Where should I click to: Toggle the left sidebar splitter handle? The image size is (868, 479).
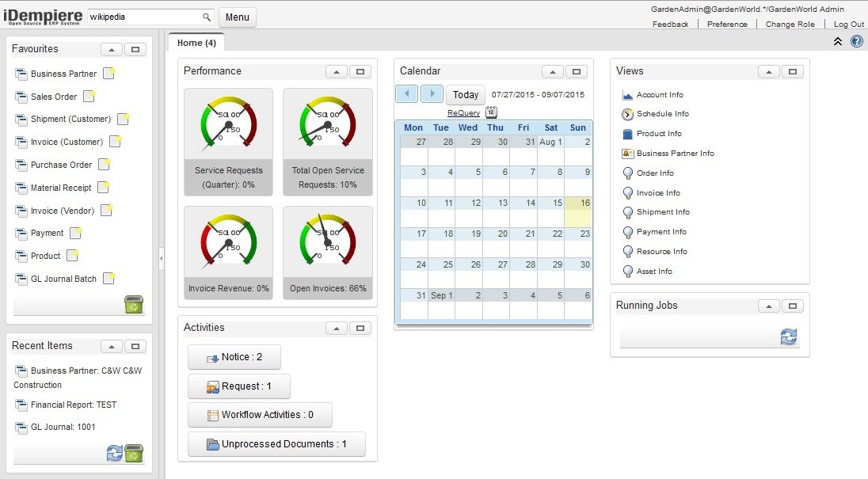[x=161, y=258]
